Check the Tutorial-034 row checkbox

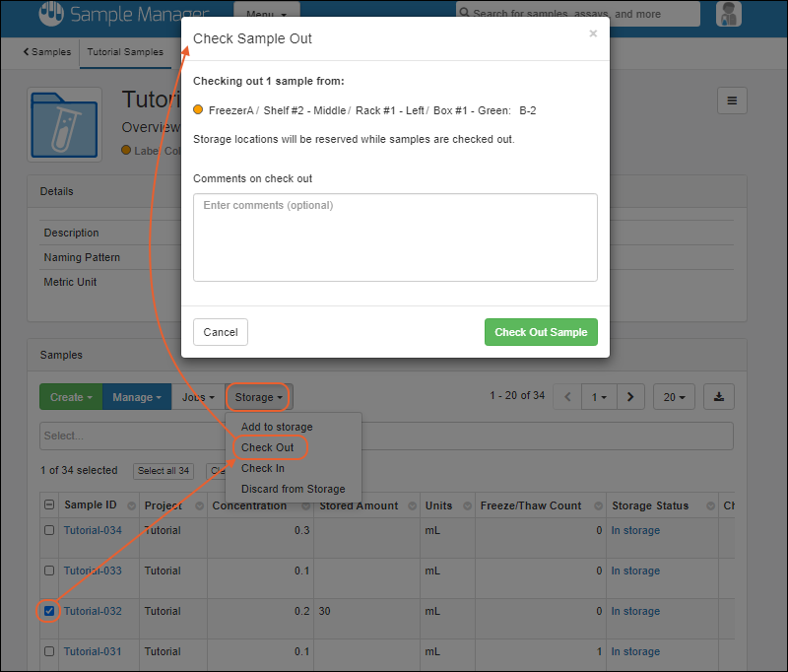[x=49, y=530]
